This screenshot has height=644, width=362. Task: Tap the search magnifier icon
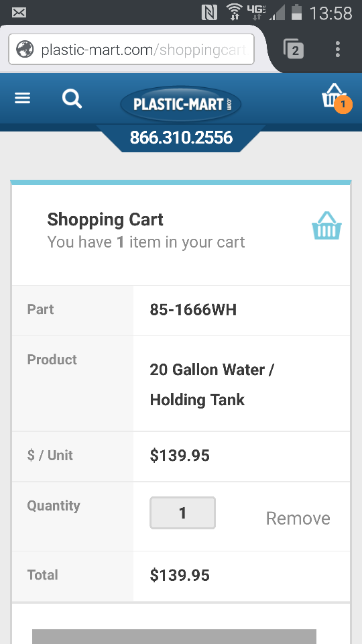pos(72,99)
